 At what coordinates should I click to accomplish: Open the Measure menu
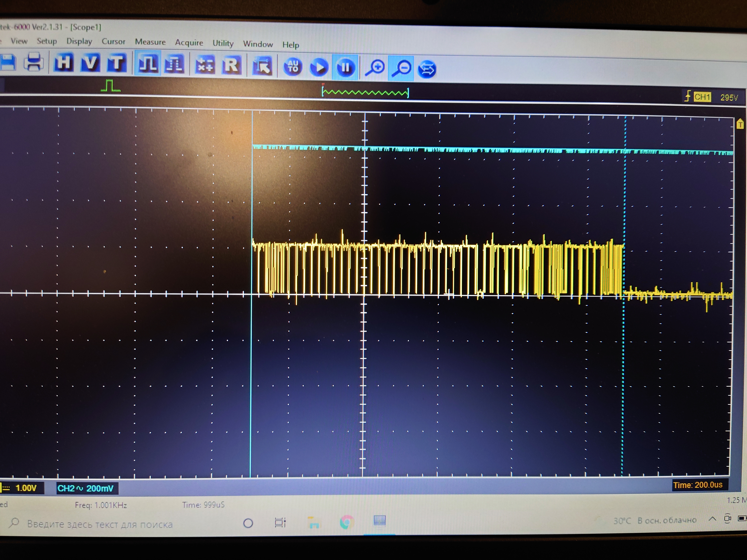(x=150, y=42)
